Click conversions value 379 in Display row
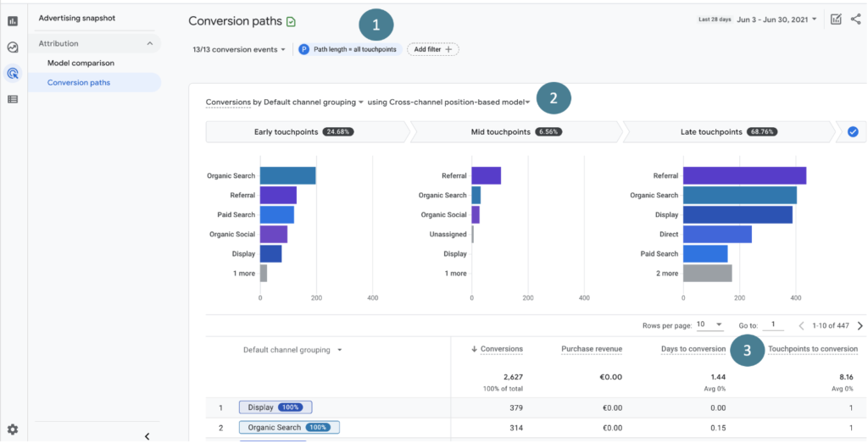Image resolution: width=868 pixels, height=443 pixels. point(515,408)
